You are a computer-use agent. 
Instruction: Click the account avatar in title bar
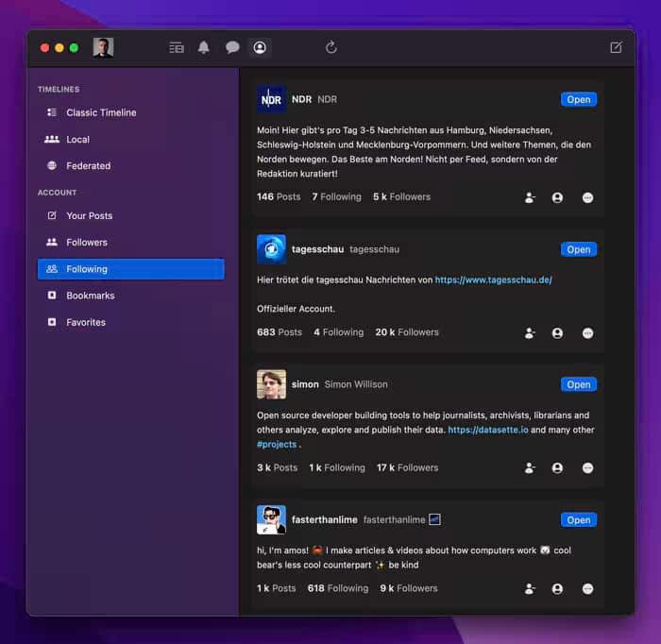tap(103, 47)
